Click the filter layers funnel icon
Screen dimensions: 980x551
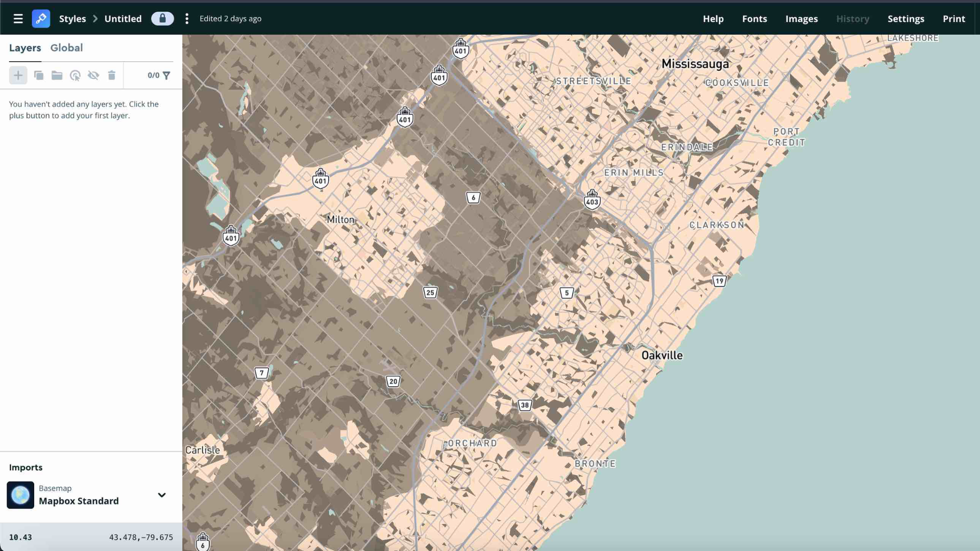tap(167, 75)
